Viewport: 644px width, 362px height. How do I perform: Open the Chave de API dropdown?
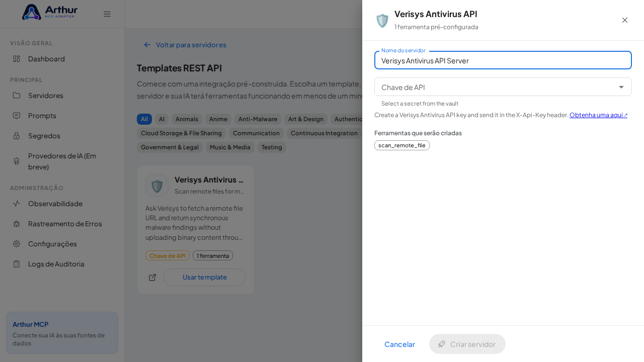[x=503, y=87]
